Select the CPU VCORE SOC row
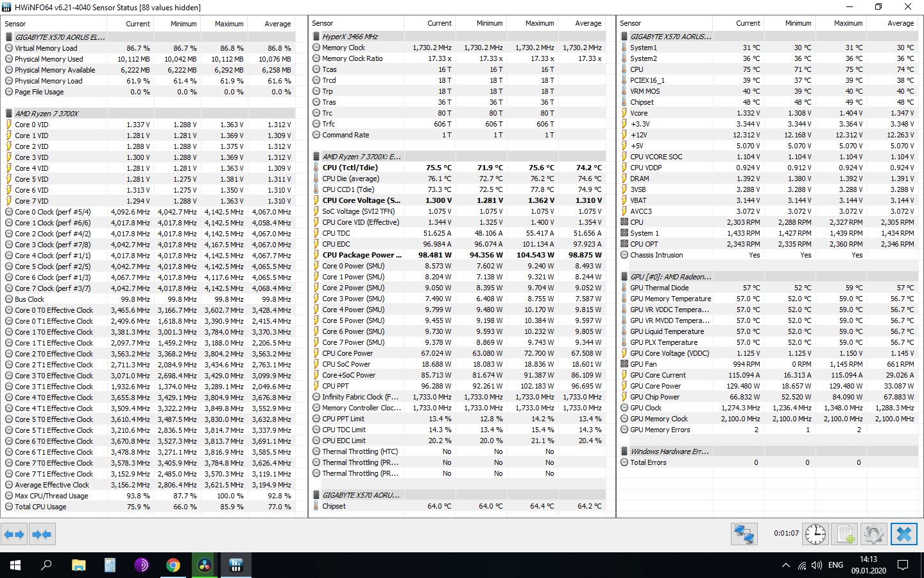924x578 pixels. (x=769, y=157)
